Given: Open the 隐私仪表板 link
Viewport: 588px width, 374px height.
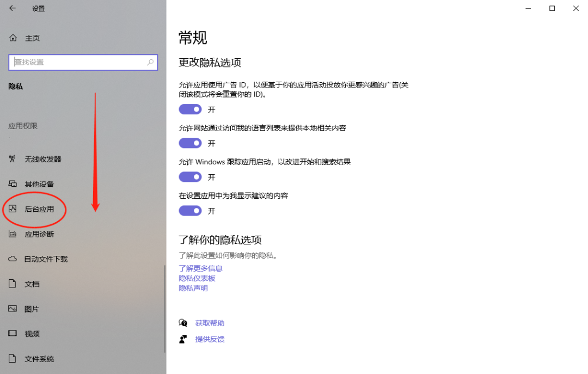Looking at the screenshot, I should click(197, 278).
